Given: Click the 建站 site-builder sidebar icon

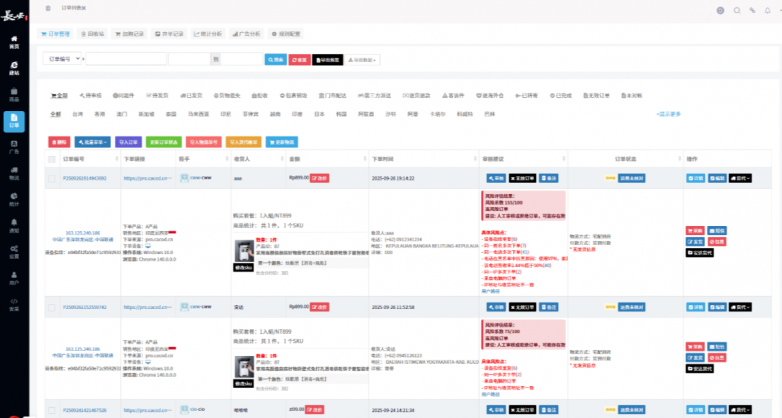Looking at the screenshot, I should click(x=13, y=68).
